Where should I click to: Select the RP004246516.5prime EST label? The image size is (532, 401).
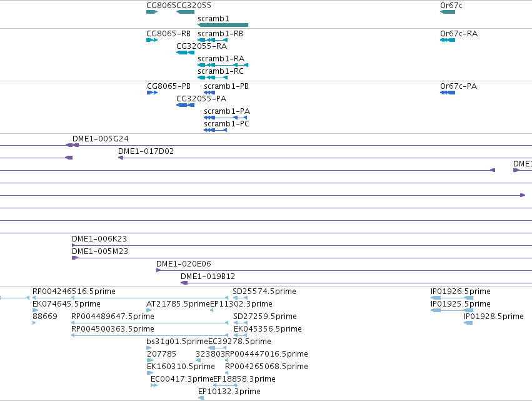(74, 292)
